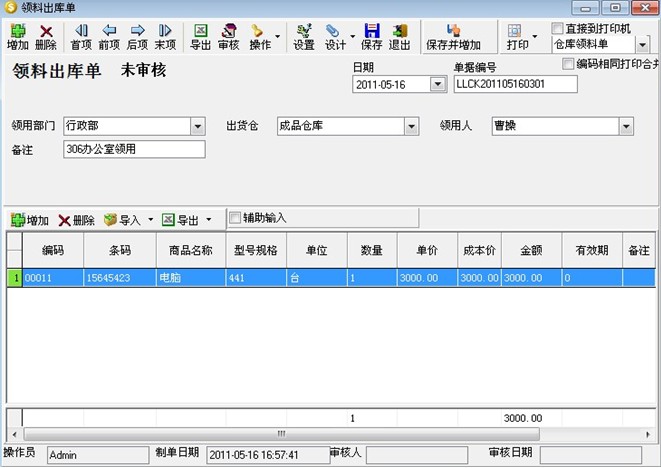Delete a row with the grid 删除 icon

pos(76,220)
